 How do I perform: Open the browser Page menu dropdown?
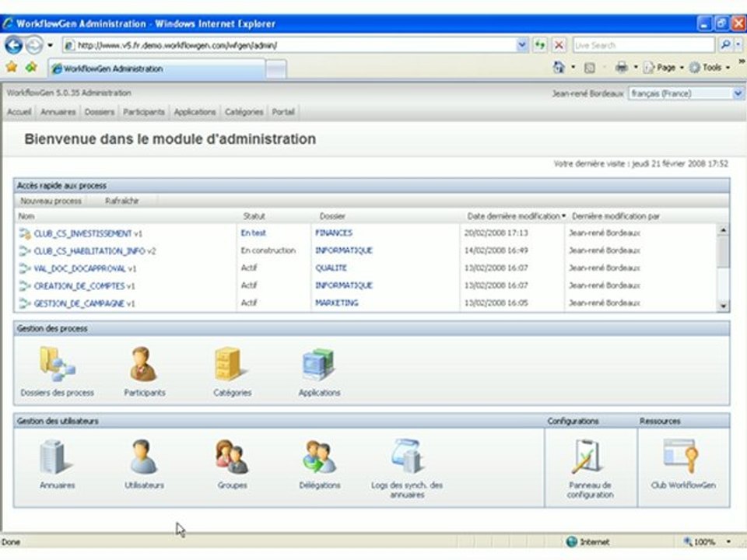[x=665, y=68]
